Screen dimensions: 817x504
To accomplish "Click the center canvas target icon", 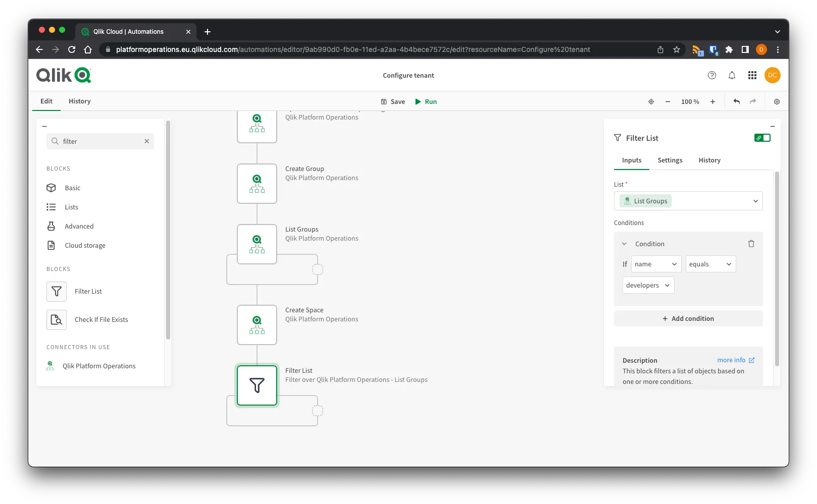I will (651, 101).
